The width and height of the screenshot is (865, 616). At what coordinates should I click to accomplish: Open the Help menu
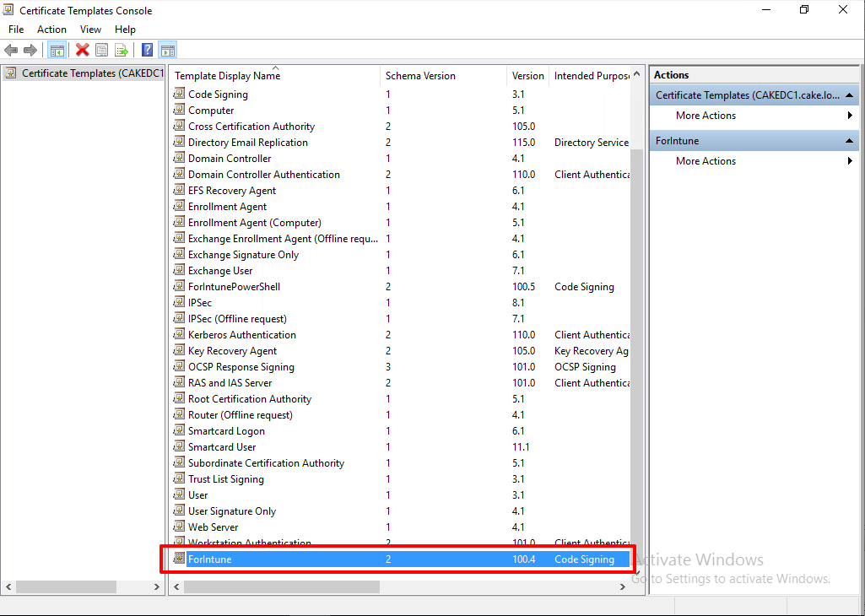(125, 30)
